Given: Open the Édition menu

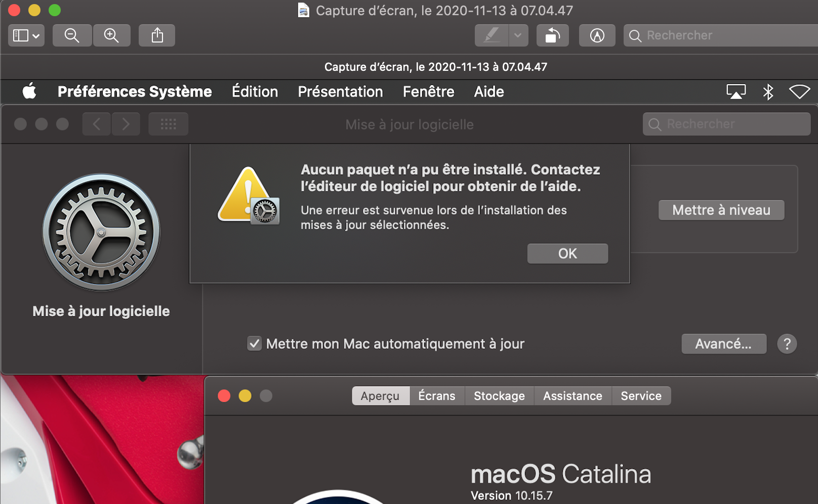Looking at the screenshot, I should 255,92.
